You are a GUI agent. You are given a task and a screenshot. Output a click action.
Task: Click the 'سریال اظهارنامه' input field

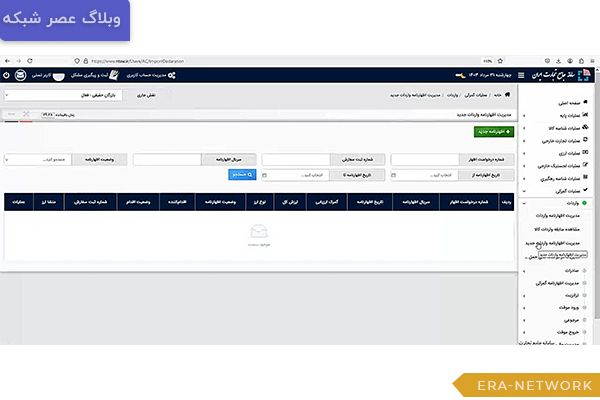pos(166,158)
